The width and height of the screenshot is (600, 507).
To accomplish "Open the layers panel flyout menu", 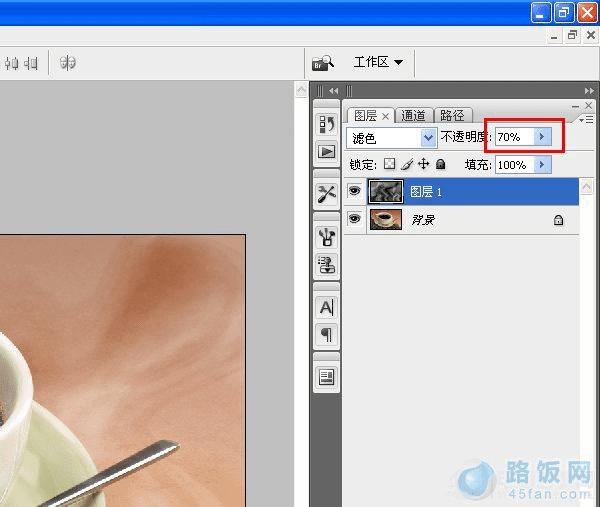I will tap(586, 120).
